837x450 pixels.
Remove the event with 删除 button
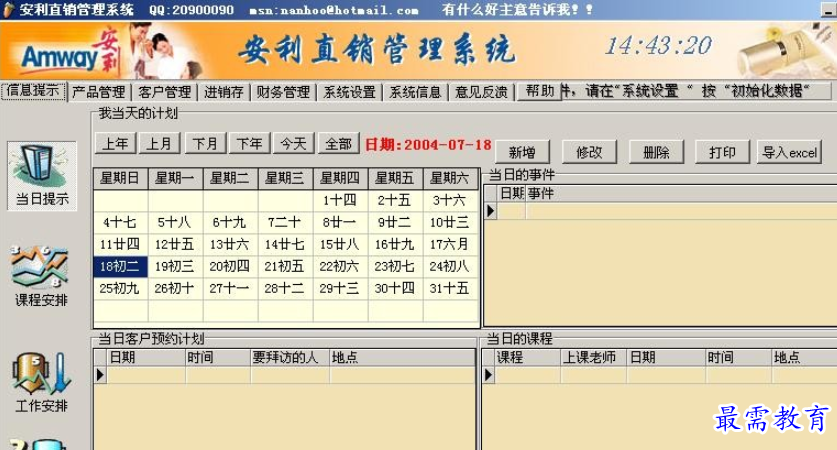[x=656, y=153]
